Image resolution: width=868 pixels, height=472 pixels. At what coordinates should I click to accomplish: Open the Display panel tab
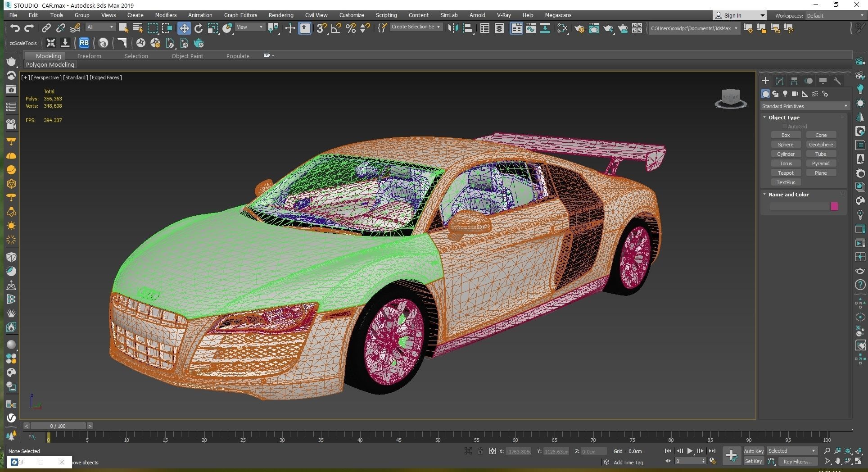coord(823,81)
